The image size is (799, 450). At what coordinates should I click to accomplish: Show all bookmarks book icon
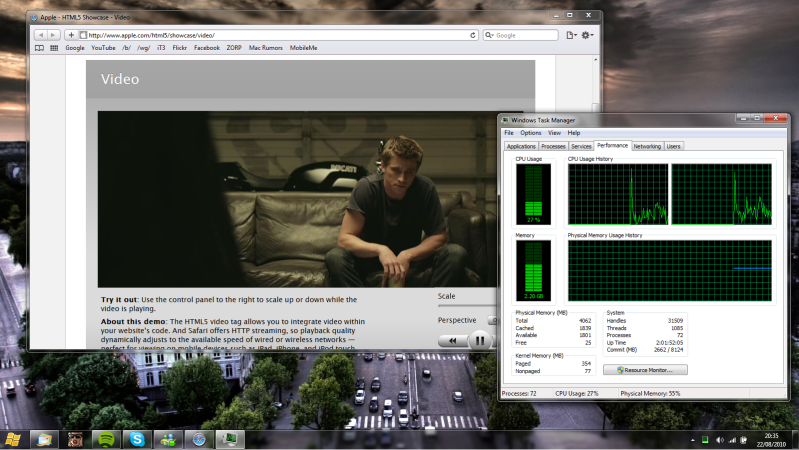[x=39, y=48]
